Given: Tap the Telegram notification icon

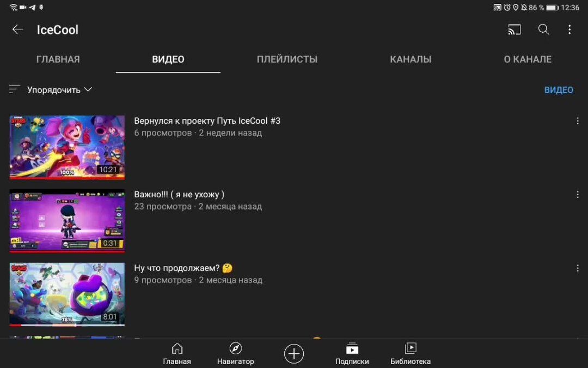Looking at the screenshot, I should pos(32,7).
